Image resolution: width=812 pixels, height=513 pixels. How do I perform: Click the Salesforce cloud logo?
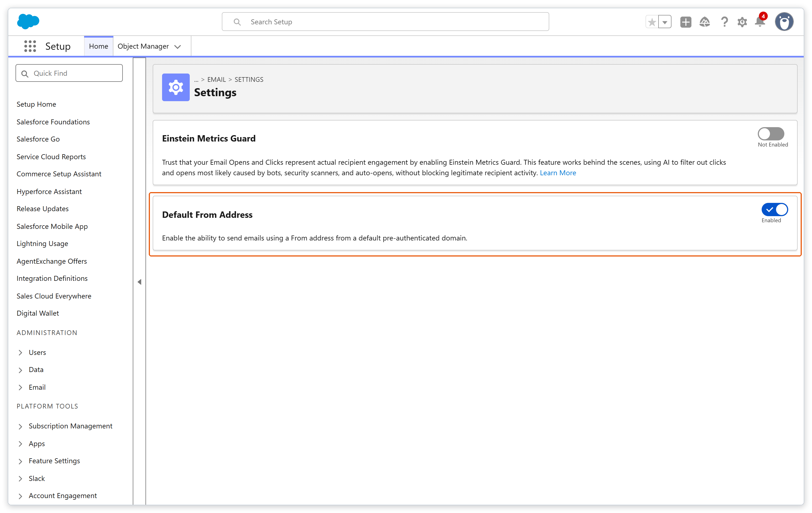28,21
